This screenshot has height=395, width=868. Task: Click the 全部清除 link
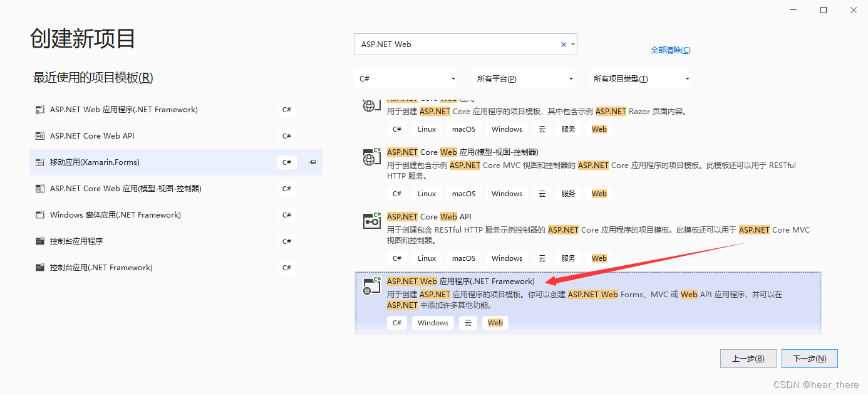click(670, 50)
